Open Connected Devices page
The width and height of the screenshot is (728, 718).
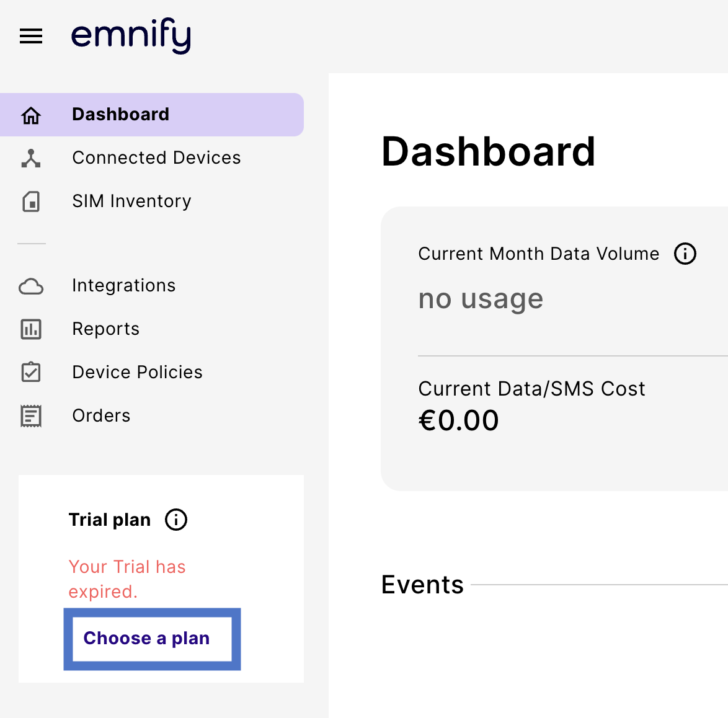(x=156, y=158)
